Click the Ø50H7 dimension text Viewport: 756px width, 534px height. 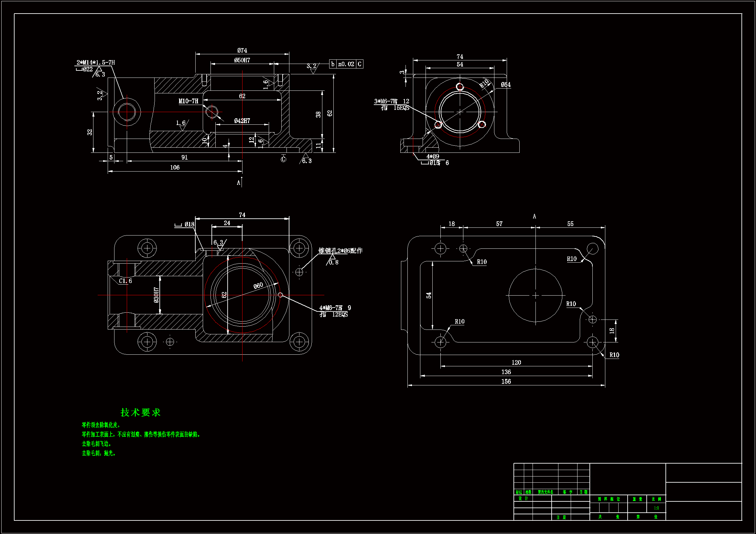point(242,60)
